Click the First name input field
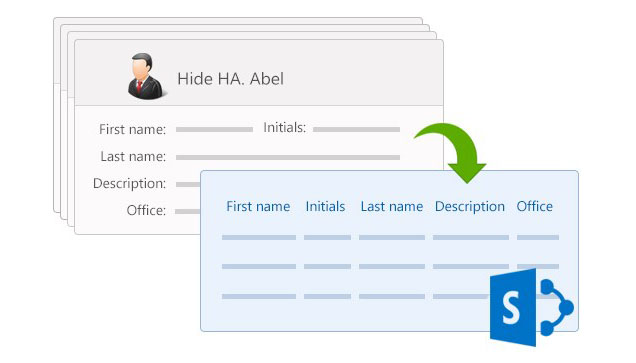 point(214,129)
